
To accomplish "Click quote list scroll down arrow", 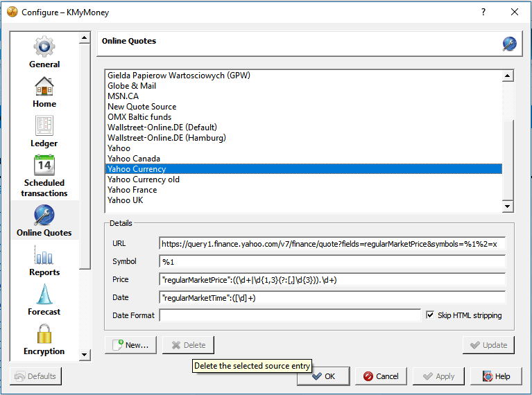I will click(x=508, y=206).
